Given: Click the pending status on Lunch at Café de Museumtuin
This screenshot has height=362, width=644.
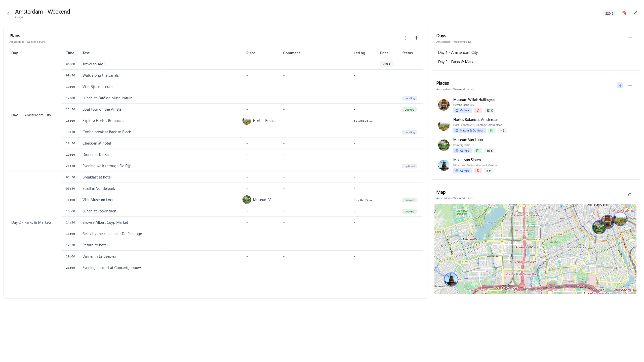Looking at the screenshot, I should [x=410, y=98].
